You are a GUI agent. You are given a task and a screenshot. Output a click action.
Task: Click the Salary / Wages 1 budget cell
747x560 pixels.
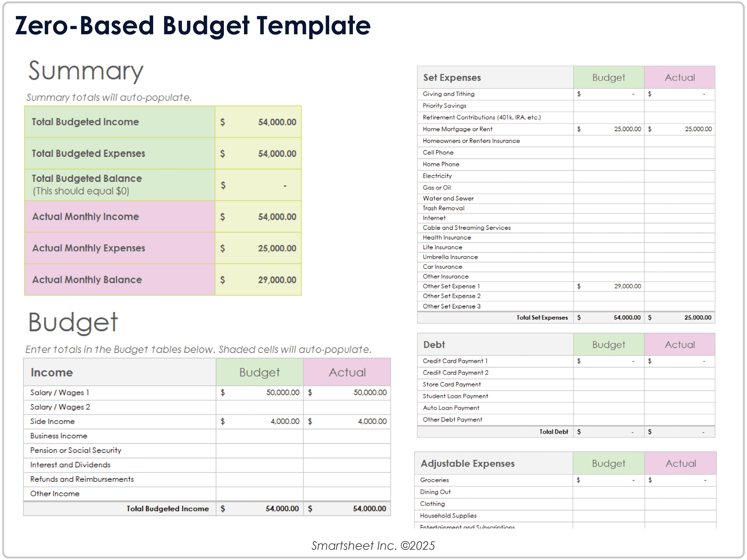tap(260, 393)
